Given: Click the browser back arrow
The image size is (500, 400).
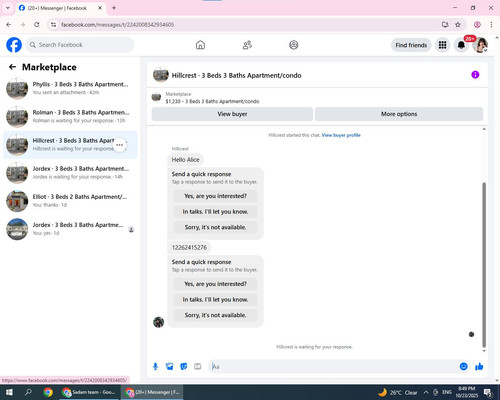Looking at the screenshot, I should tap(9, 25).
